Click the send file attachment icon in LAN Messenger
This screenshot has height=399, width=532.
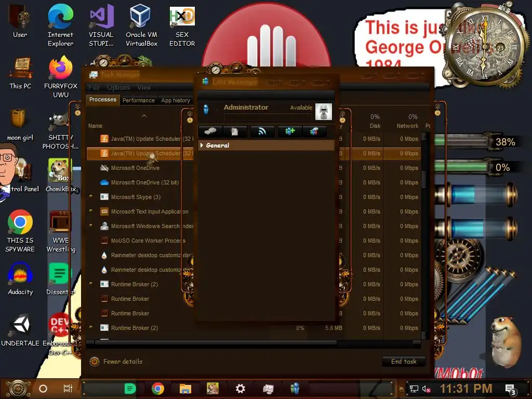pos(234,131)
